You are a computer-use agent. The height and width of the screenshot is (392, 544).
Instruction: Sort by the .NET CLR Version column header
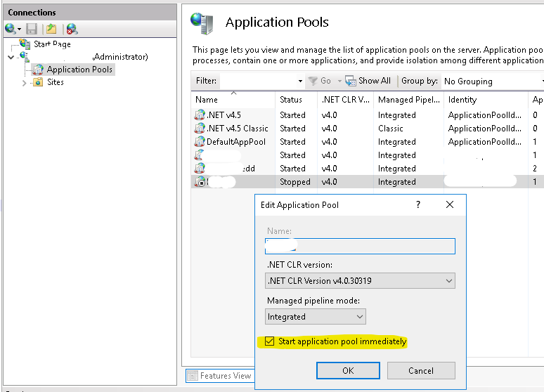coord(345,100)
